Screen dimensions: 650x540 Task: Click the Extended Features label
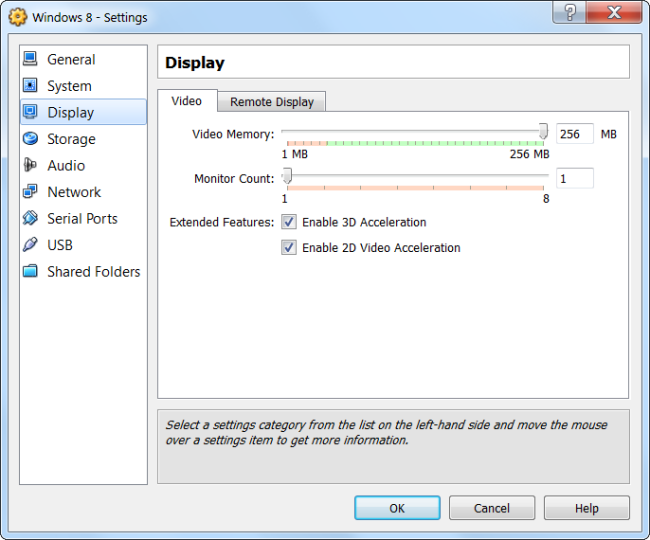(x=222, y=223)
